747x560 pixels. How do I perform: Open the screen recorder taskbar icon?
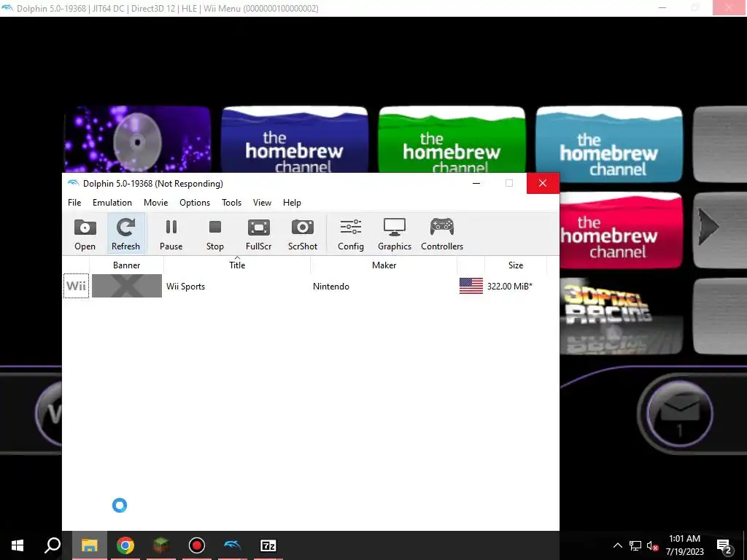coord(197,545)
